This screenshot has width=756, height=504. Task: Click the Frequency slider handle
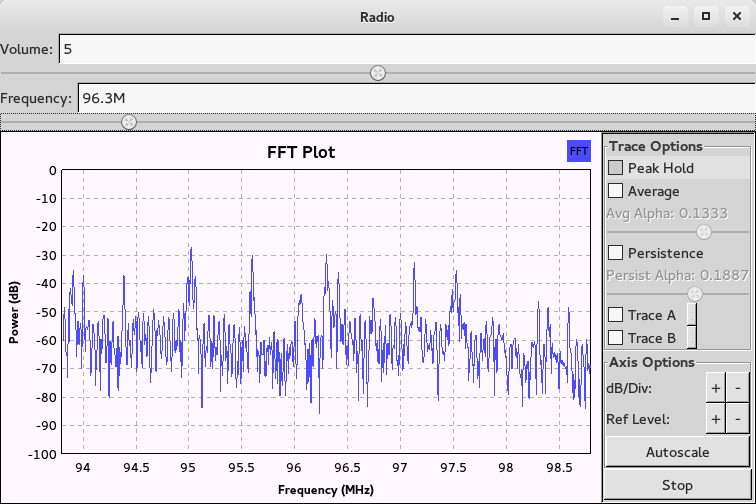coord(129,122)
